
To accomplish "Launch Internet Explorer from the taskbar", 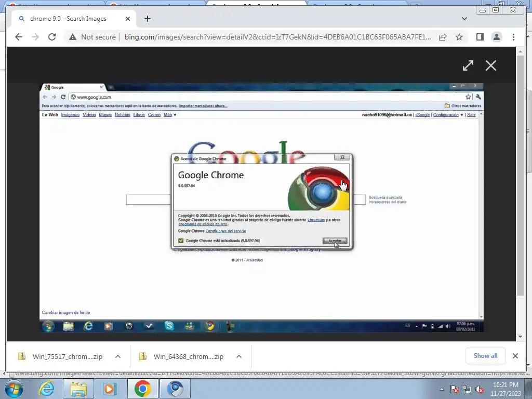I will (x=46, y=389).
